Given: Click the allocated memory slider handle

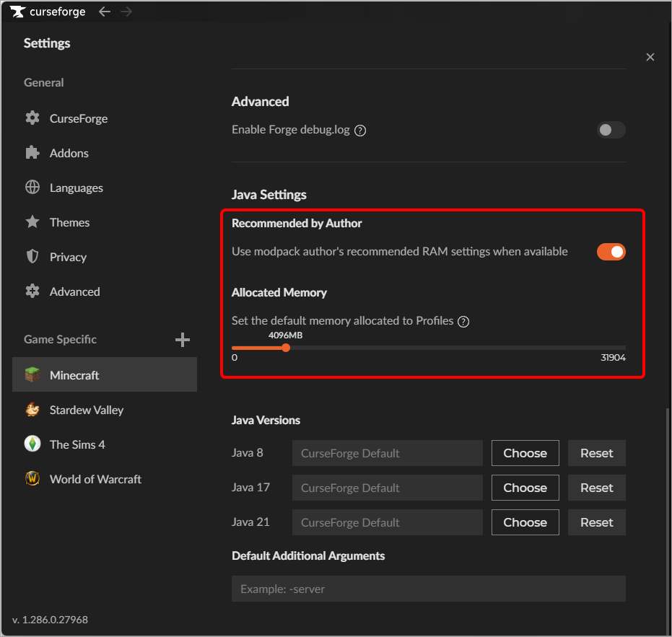Looking at the screenshot, I should (x=286, y=348).
